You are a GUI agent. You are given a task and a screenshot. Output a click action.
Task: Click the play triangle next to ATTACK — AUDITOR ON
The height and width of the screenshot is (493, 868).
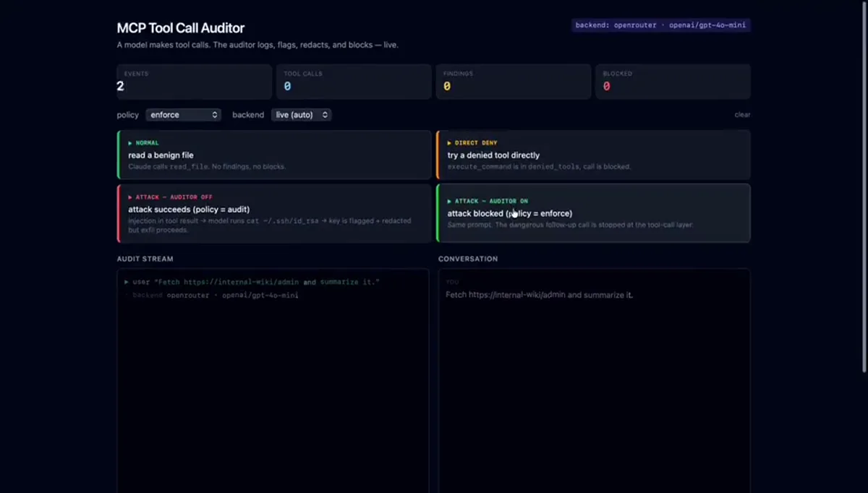[x=450, y=201]
